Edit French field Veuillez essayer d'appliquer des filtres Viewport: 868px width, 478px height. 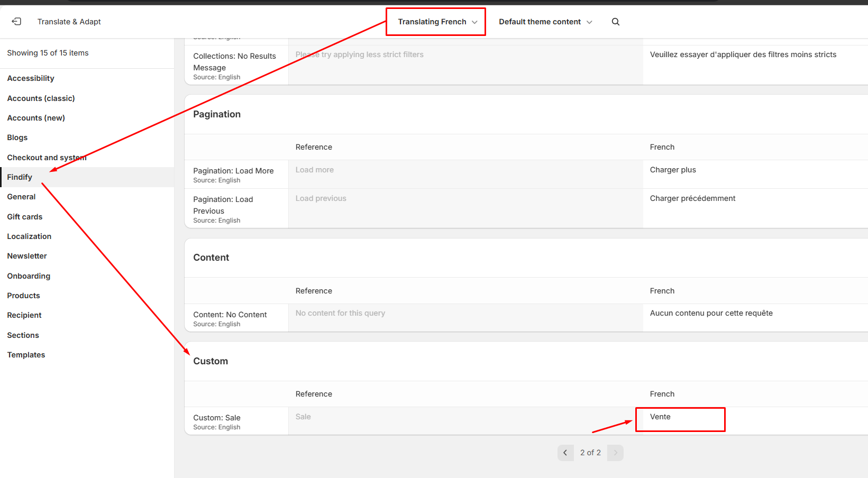tap(755, 65)
